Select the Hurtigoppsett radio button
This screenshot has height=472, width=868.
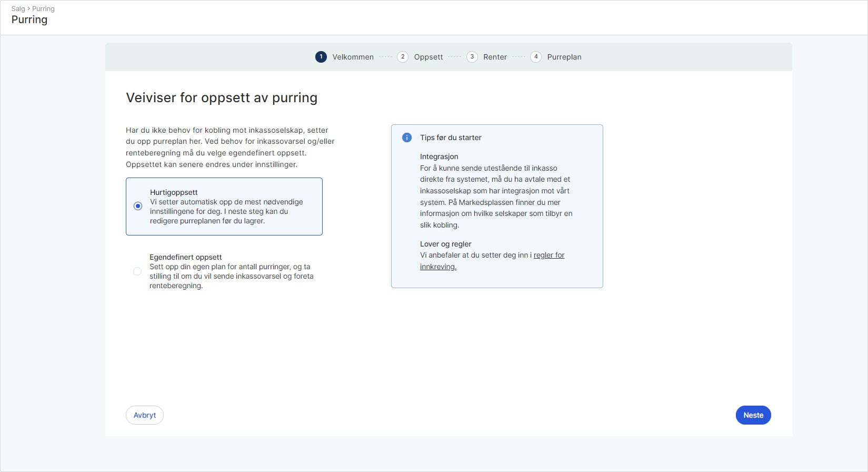click(x=138, y=206)
